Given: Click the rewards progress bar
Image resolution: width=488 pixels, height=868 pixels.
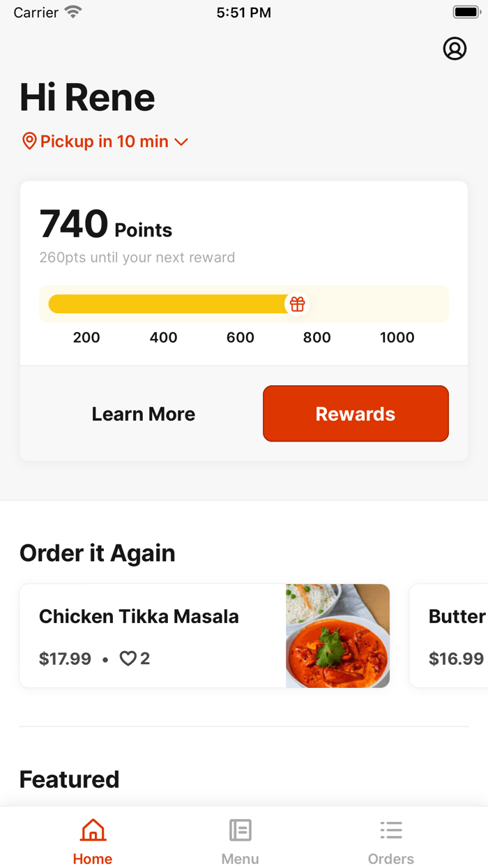Looking at the screenshot, I should [x=174, y=304].
